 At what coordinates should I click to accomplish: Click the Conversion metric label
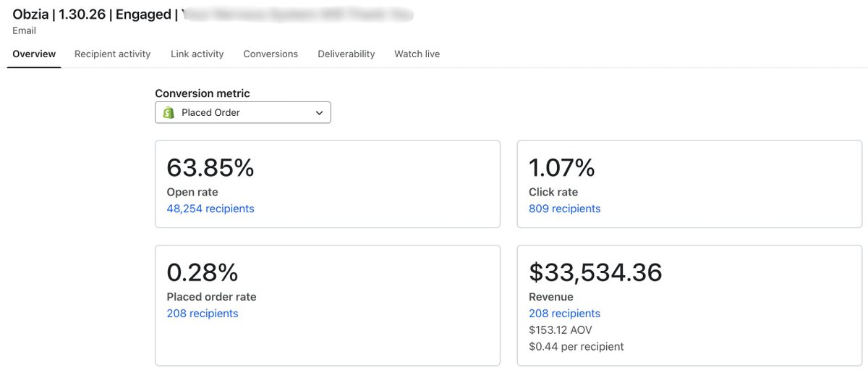coord(203,93)
